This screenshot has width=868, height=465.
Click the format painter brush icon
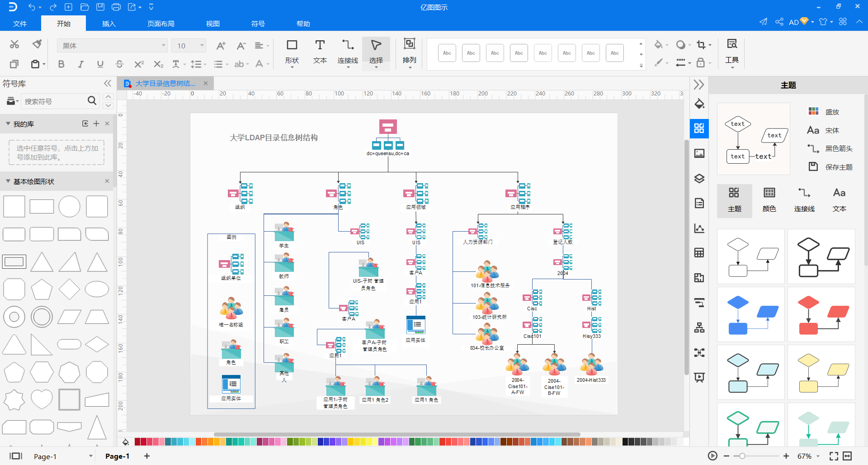(x=37, y=44)
